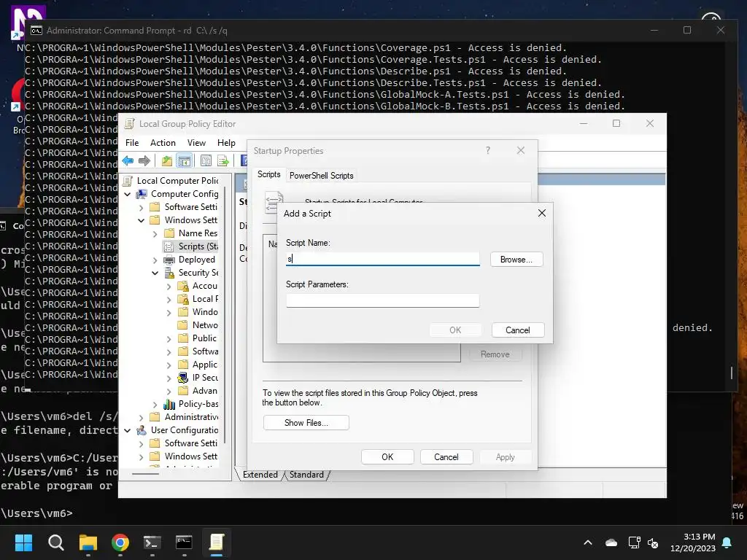Switch to the PowerShell Scripts tab
747x560 pixels.
tap(322, 175)
